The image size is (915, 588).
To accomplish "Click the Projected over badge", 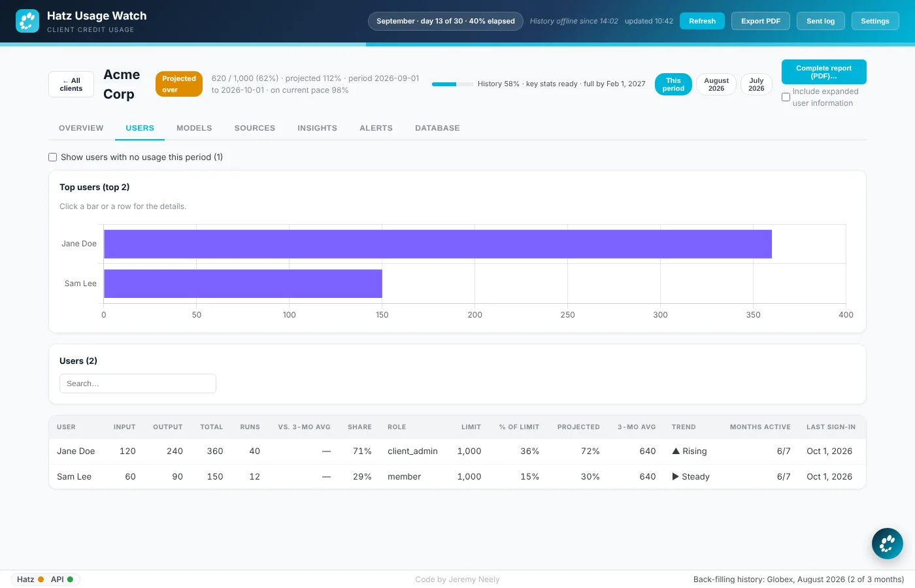I will coord(179,84).
